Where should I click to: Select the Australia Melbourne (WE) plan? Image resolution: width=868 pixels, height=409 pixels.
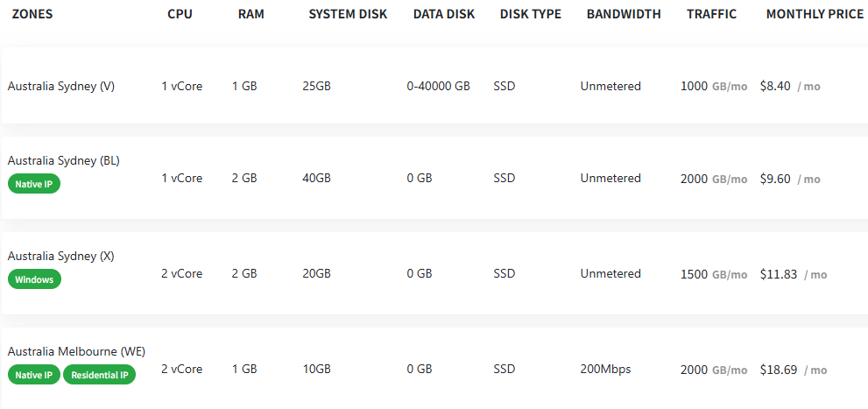tap(76, 352)
